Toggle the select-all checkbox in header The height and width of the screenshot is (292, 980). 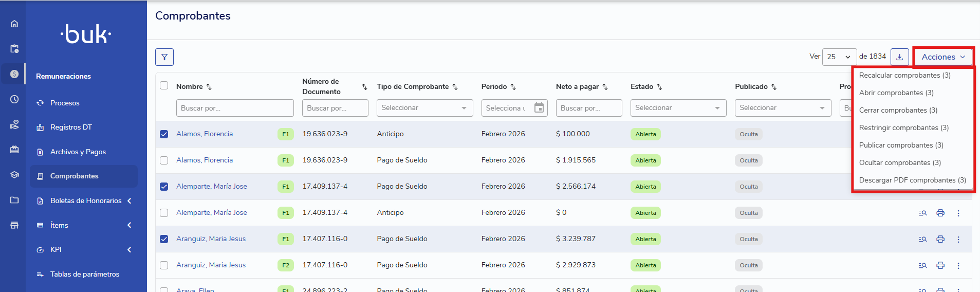(164, 85)
